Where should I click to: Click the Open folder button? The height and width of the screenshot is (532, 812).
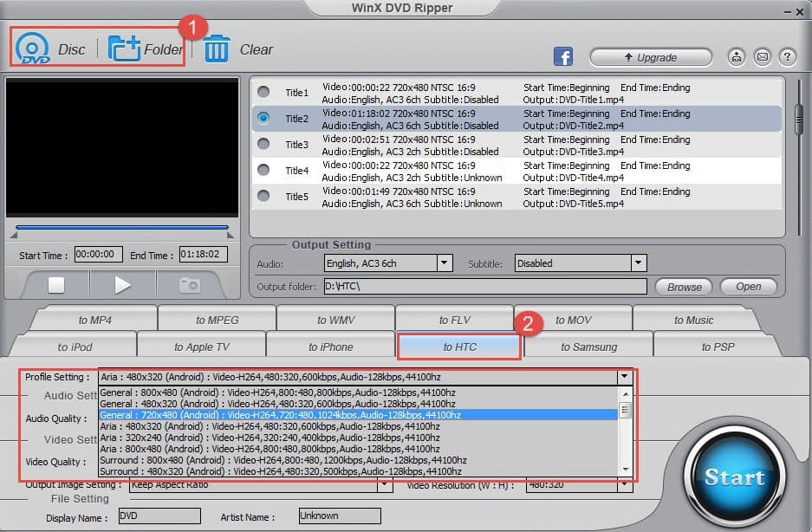point(748,287)
